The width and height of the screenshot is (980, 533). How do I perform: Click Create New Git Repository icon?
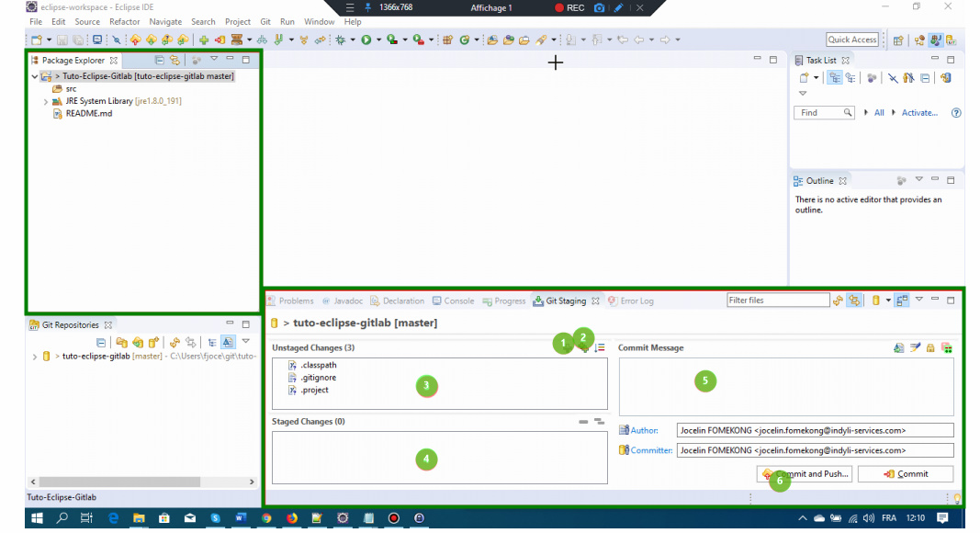click(153, 342)
